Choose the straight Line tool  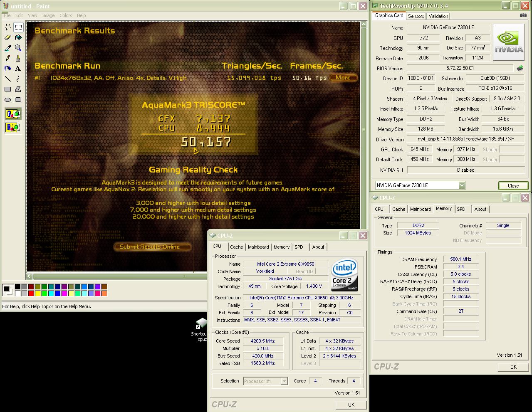[x=8, y=79]
